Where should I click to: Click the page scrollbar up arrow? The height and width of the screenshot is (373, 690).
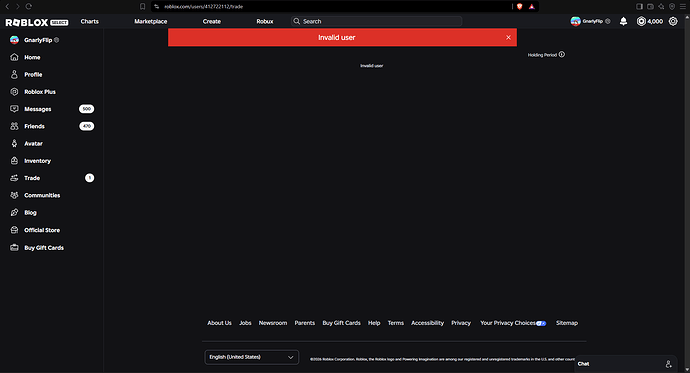point(687,17)
